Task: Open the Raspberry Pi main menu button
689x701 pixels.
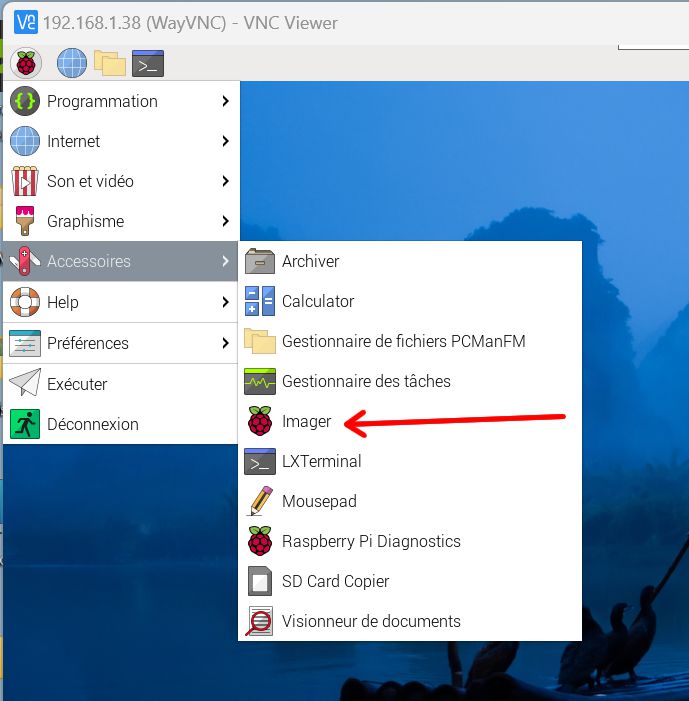Action: 26,63
